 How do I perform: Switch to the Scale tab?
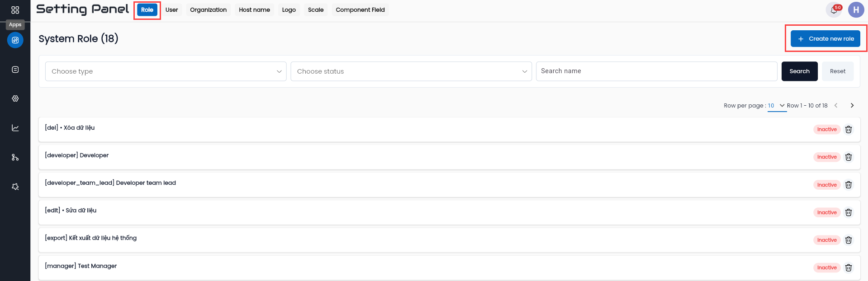[316, 10]
